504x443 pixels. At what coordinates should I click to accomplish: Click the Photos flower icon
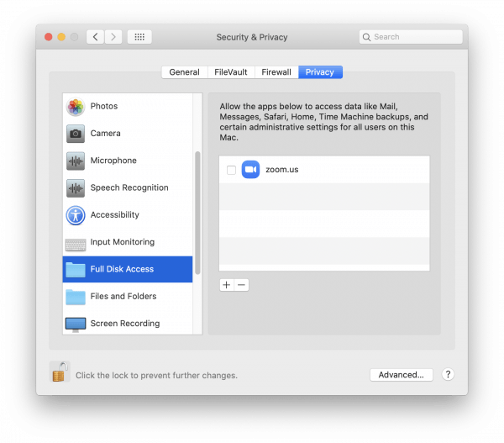tap(76, 107)
